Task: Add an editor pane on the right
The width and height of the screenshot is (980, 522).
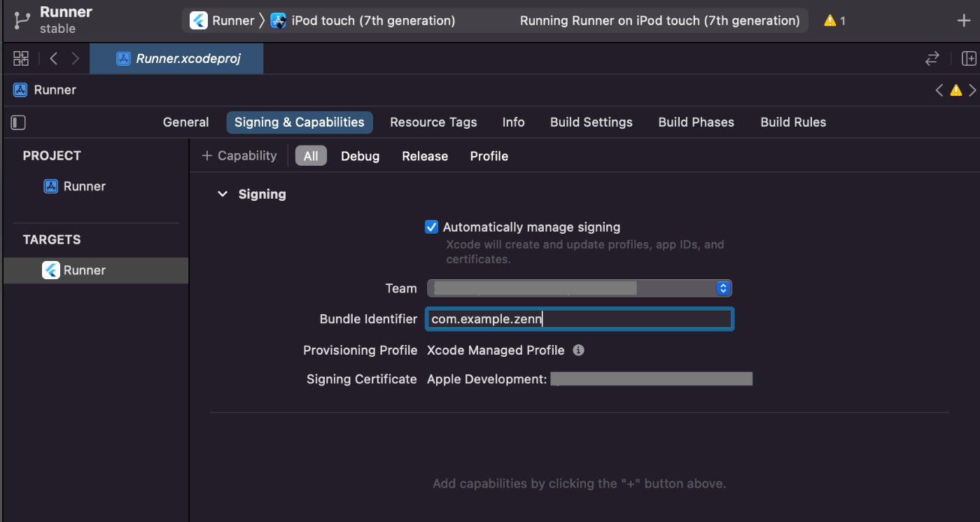Action: 969,59
